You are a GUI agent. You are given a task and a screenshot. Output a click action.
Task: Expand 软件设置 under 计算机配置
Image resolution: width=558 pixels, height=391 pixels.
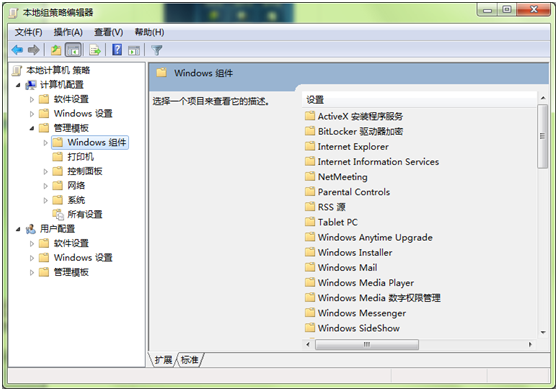(x=32, y=100)
